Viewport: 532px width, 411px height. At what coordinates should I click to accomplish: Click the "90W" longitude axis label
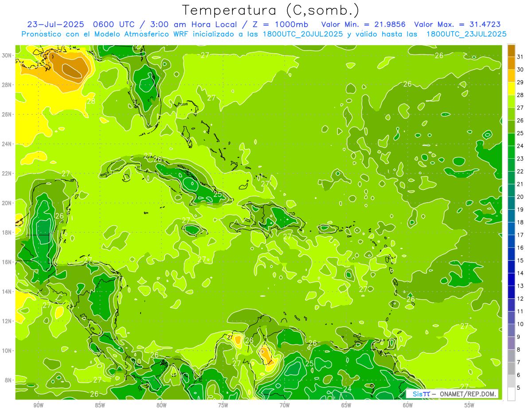click(x=38, y=405)
